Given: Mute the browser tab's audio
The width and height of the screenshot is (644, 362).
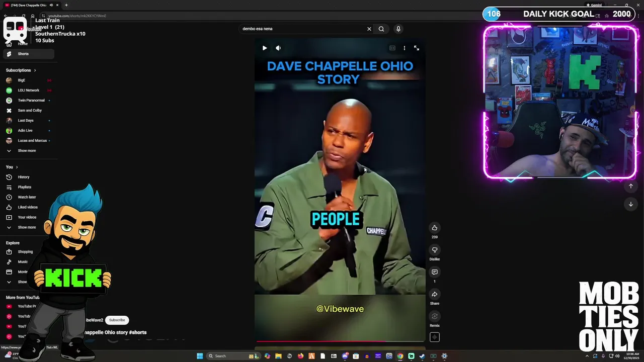Looking at the screenshot, I should tap(51, 5).
